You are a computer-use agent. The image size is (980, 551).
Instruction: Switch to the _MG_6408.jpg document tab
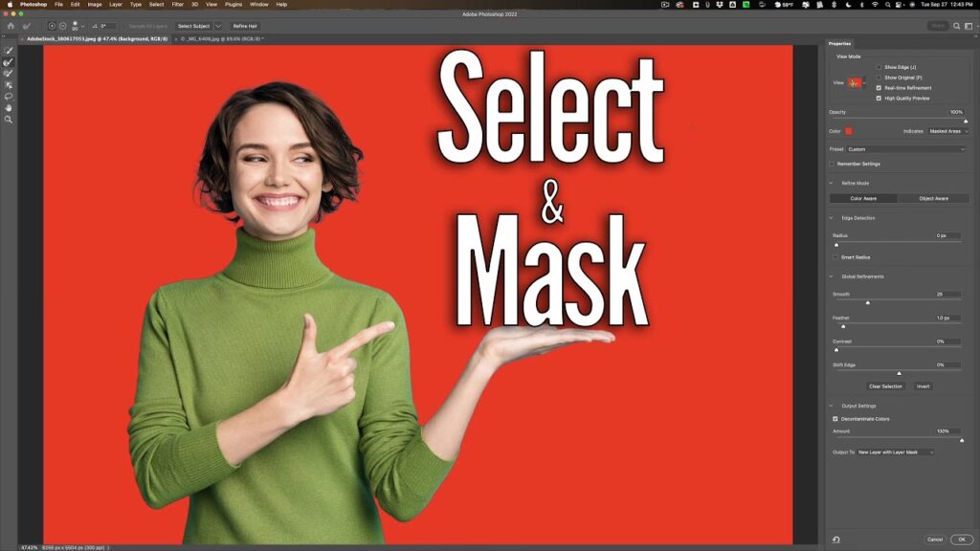click(x=222, y=39)
